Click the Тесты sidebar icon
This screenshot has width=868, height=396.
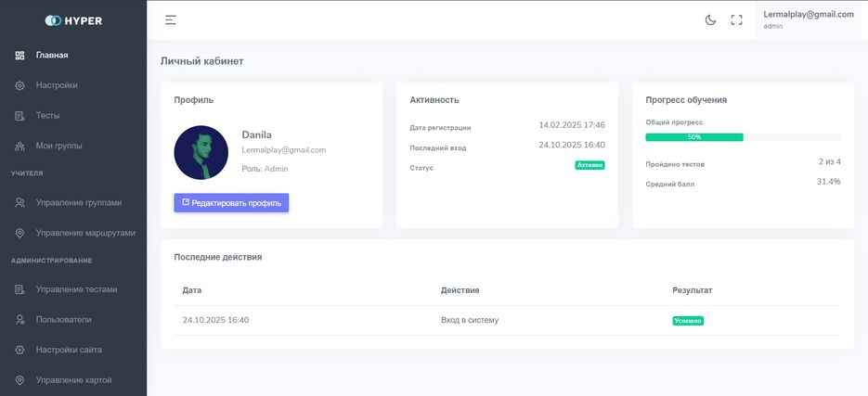pos(19,116)
